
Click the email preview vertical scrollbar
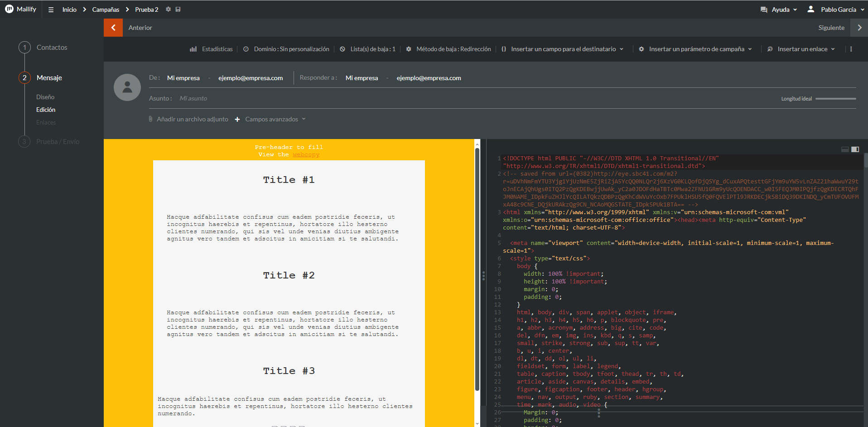tap(477, 269)
